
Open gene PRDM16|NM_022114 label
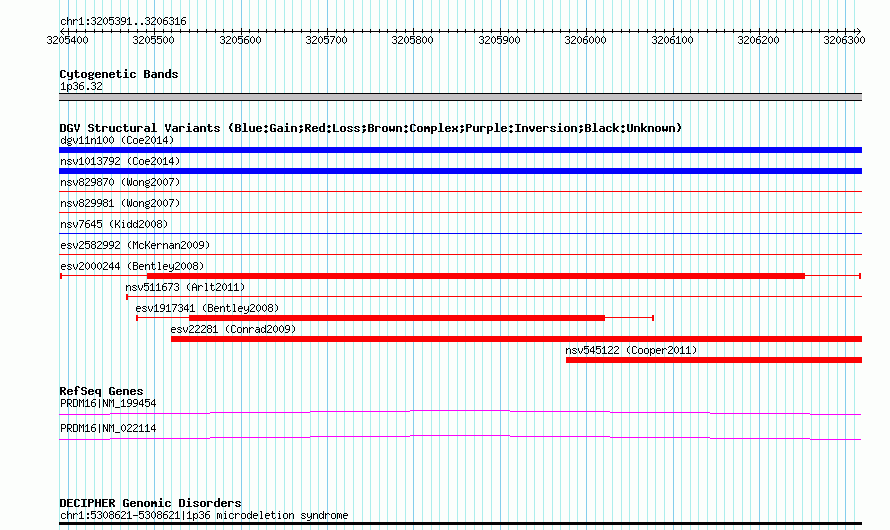[x=108, y=428]
